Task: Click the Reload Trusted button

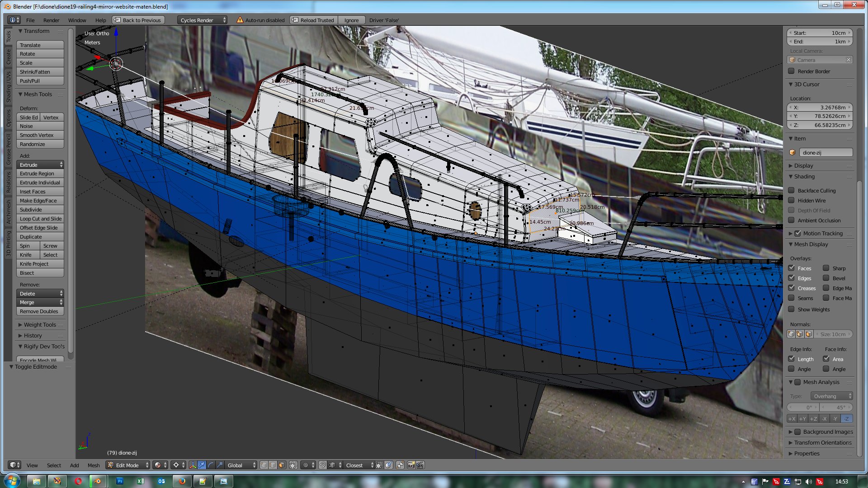Action: [x=313, y=20]
